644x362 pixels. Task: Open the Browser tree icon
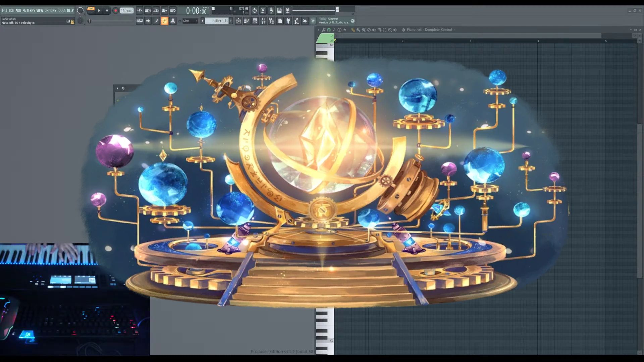point(272,21)
